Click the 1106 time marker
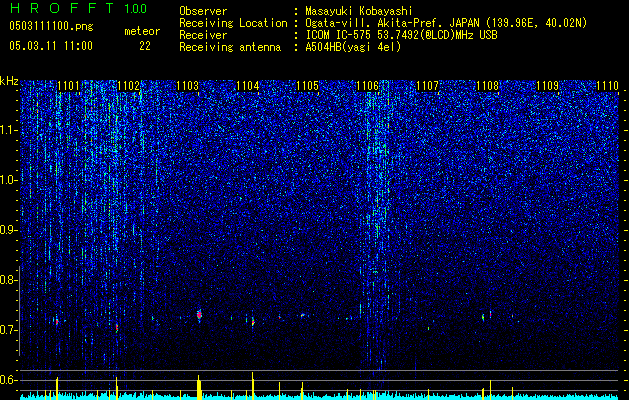Image resolution: width=629 pixels, height=400 pixels. [367, 86]
